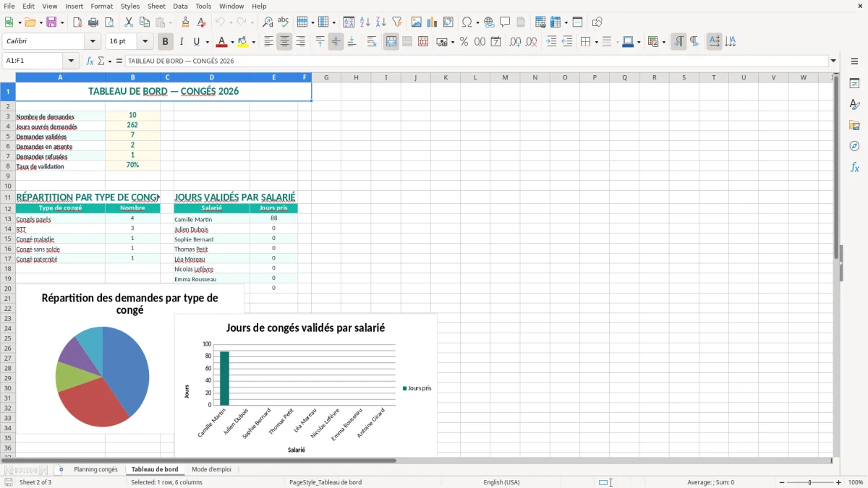Image resolution: width=868 pixels, height=488 pixels.
Task: Toggle Italic formatting
Action: click(181, 42)
